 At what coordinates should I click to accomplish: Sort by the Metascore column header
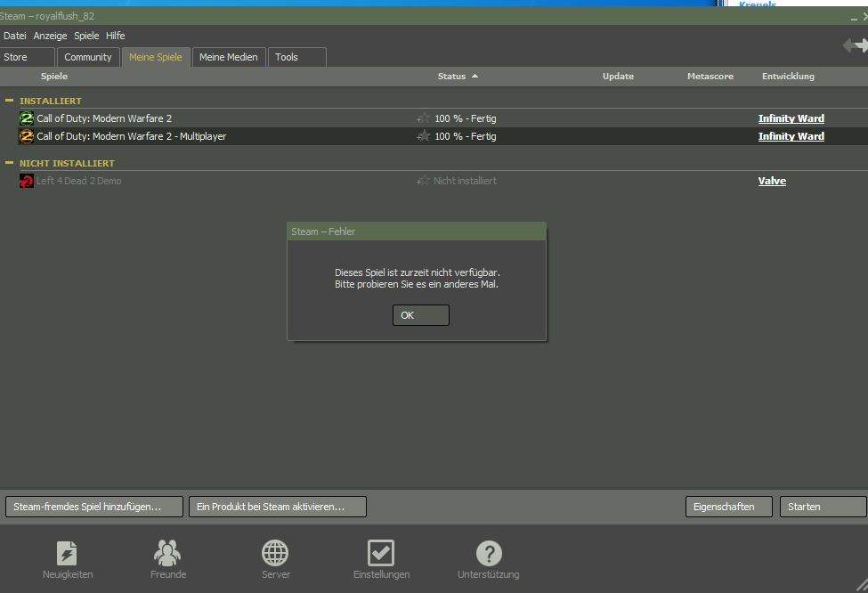pos(710,76)
